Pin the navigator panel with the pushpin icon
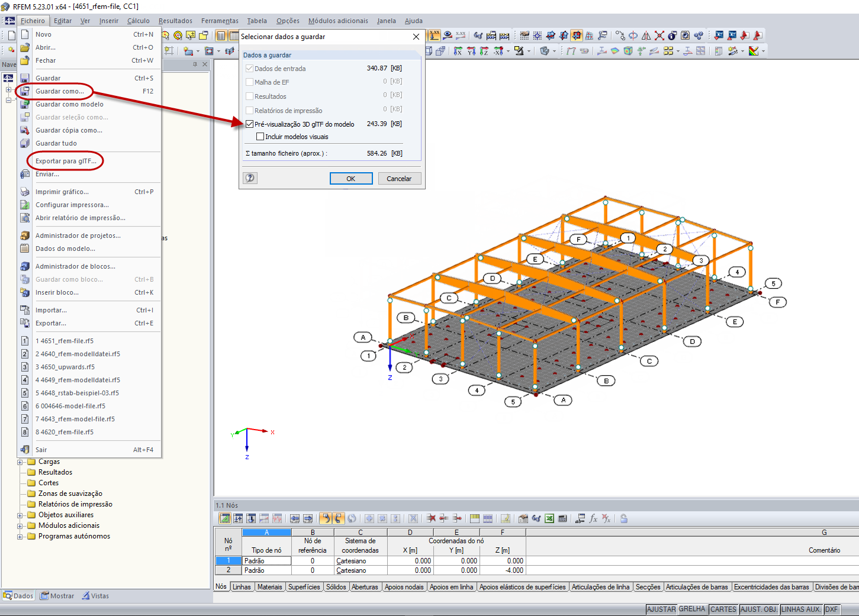859x616 pixels. 195,64
